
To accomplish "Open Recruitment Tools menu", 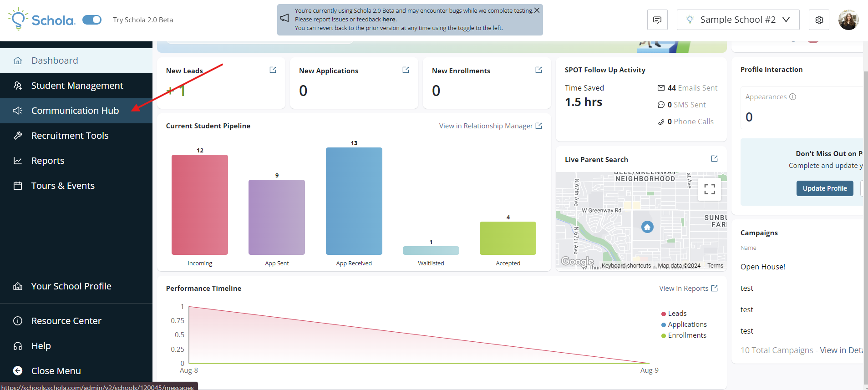I will click(x=76, y=136).
